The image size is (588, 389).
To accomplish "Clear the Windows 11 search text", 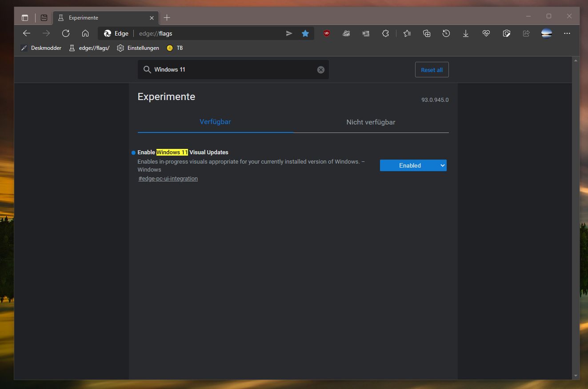I will 321,70.
